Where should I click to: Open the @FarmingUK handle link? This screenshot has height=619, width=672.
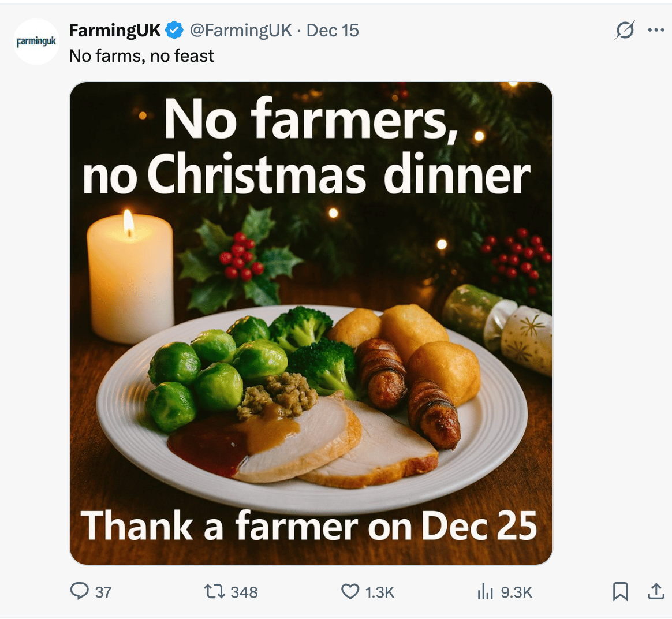click(241, 31)
